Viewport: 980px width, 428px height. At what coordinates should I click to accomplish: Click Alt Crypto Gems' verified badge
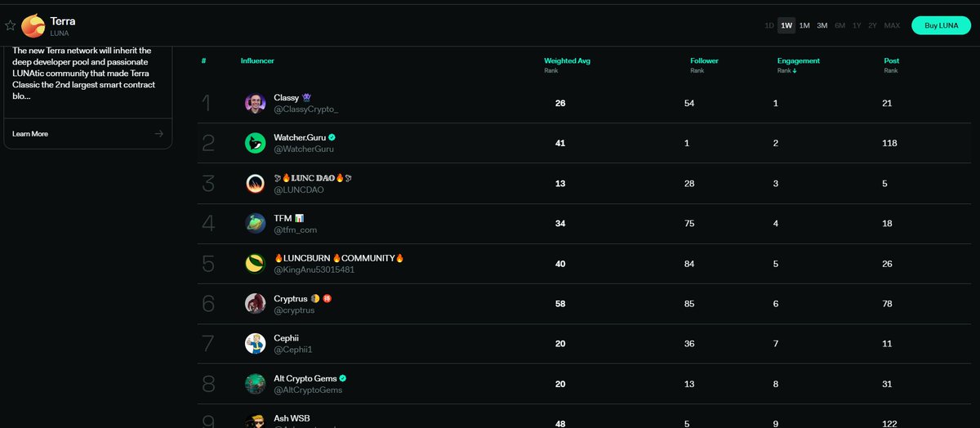(343, 378)
